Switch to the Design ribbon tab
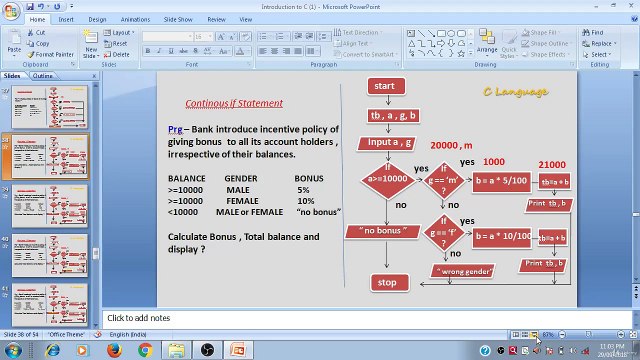This screenshot has height=360, width=640. coord(97,19)
